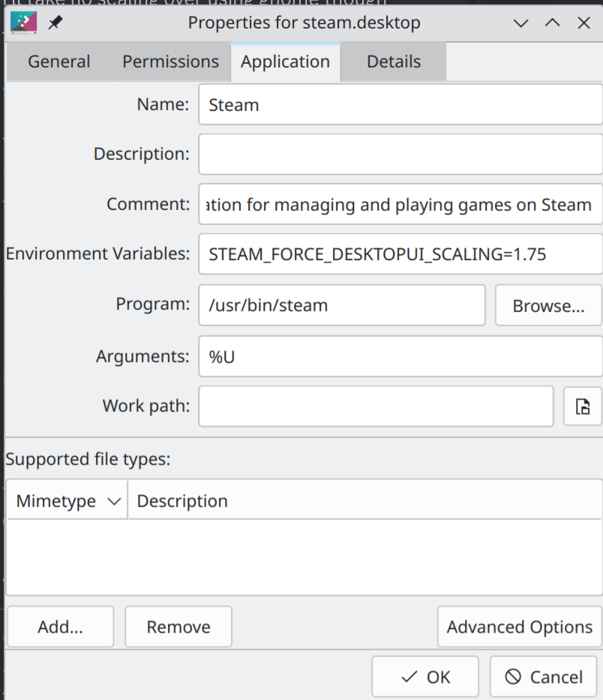Open work path folder picker icon
This screenshot has width=603, height=700.
[583, 406]
